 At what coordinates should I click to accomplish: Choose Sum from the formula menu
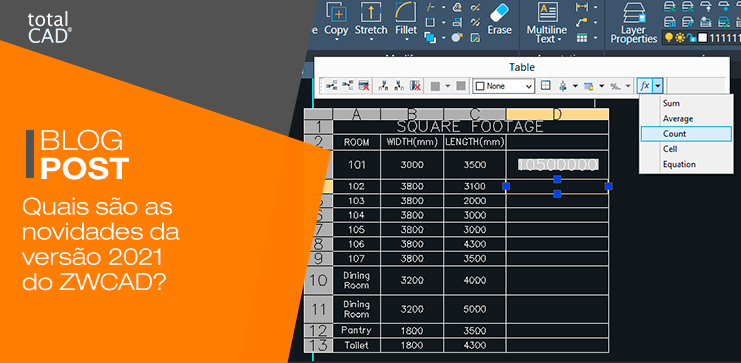point(686,103)
